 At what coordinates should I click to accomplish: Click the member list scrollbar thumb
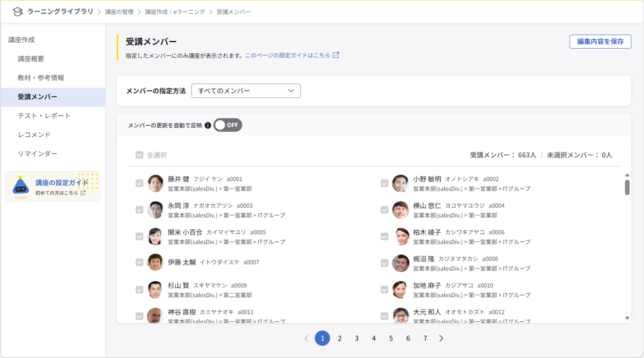point(627,187)
